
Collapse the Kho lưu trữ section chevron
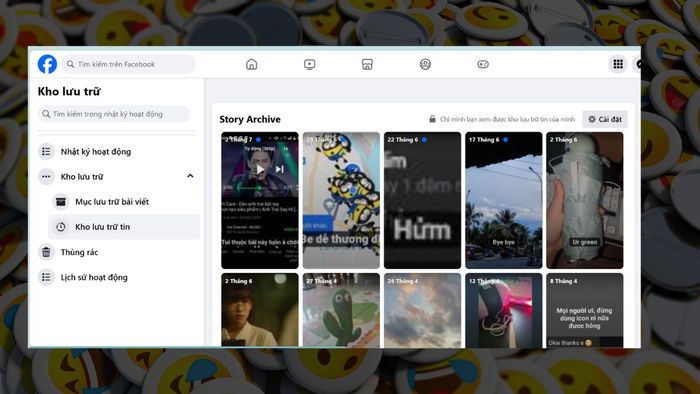pyautogui.click(x=190, y=176)
